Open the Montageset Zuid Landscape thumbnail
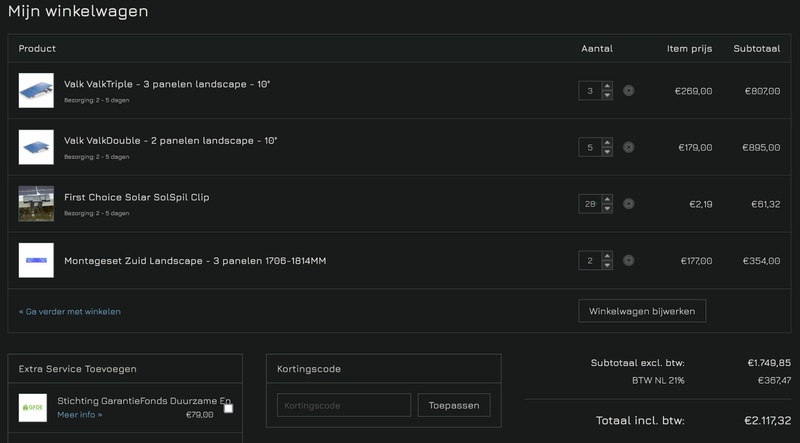 [x=36, y=260]
